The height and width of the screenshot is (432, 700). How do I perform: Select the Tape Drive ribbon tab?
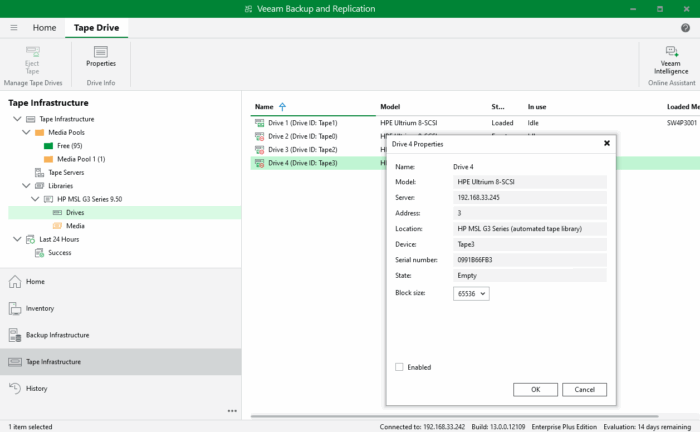click(96, 28)
